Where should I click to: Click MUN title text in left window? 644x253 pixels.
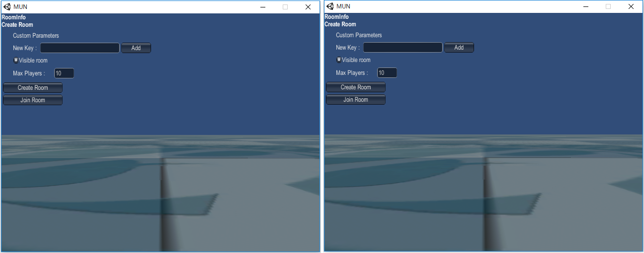click(20, 7)
